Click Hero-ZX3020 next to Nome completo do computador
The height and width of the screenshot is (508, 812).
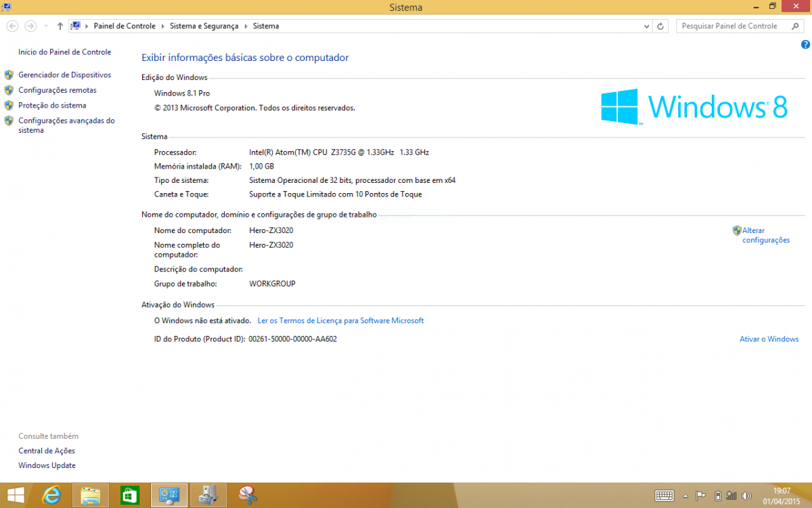[271, 245]
